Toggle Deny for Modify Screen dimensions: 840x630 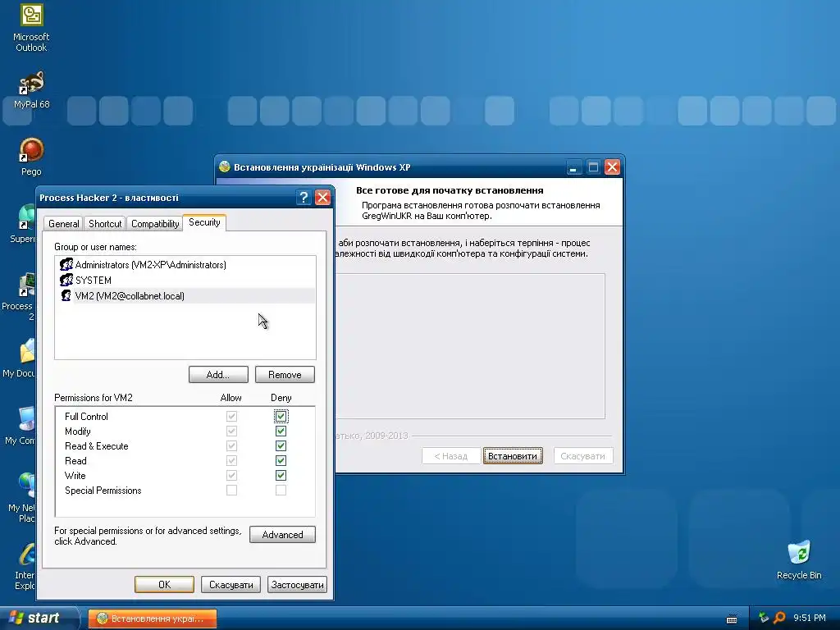[x=281, y=431]
